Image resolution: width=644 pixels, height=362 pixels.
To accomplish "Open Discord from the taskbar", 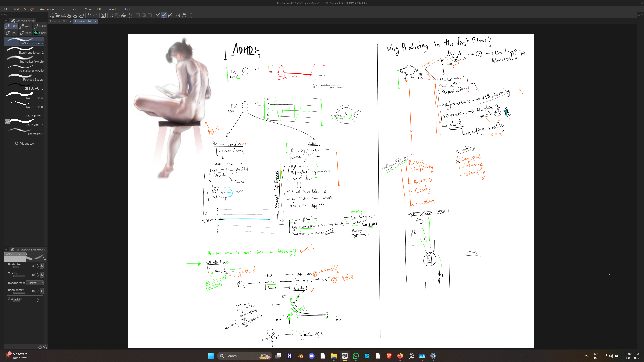I will coord(312,356).
